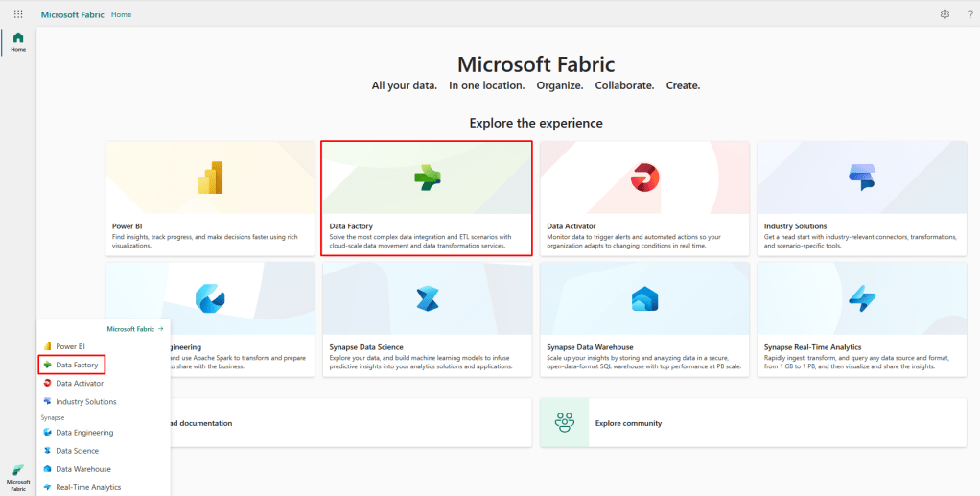Image resolution: width=980 pixels, height=496 pixels.
Task: Click the Synapse Data Warehouse card icon
Action: 644,298
